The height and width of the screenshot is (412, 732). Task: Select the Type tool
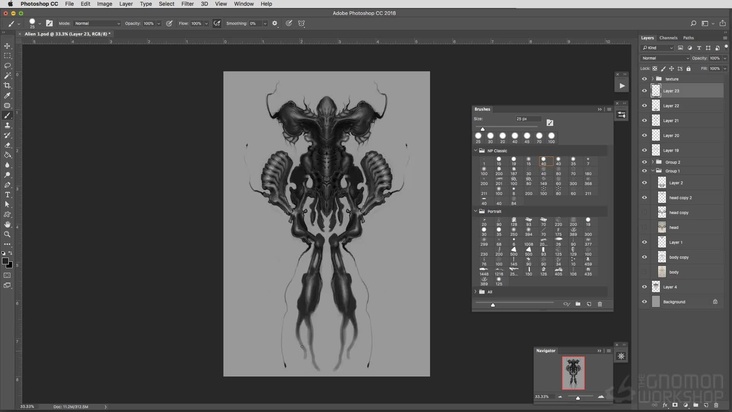pos(7,195)
